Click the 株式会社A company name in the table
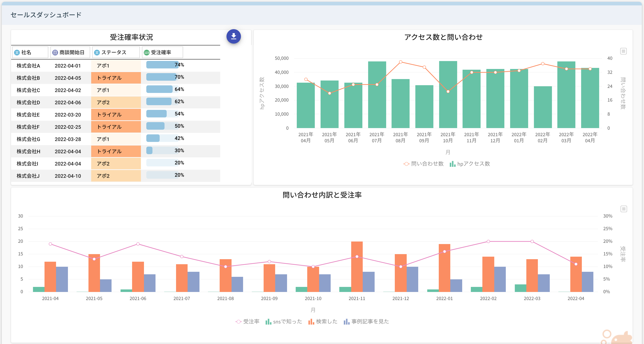644x344 pixels. [x=28, y=65]
